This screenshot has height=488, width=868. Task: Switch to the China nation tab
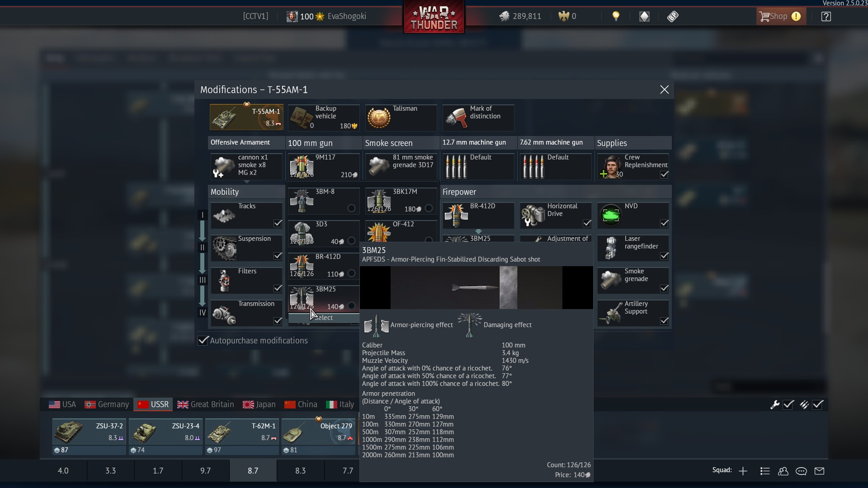(x=301, y=404)
